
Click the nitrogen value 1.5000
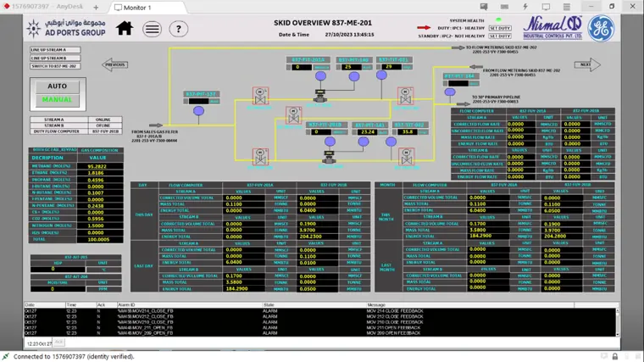100,226
